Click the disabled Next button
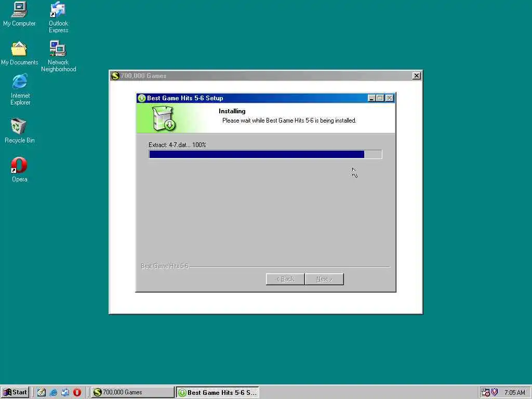The height and width of the screenshot is (399, 532). [x=324, y=279]
